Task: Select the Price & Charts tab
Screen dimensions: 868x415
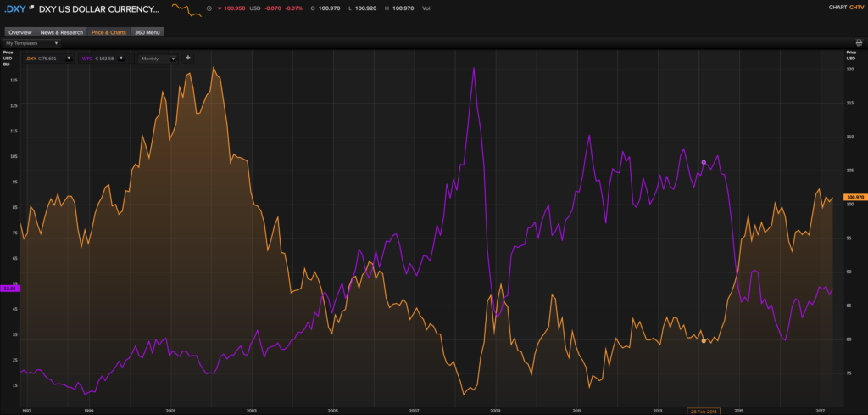Action: [x=108, y=32]
